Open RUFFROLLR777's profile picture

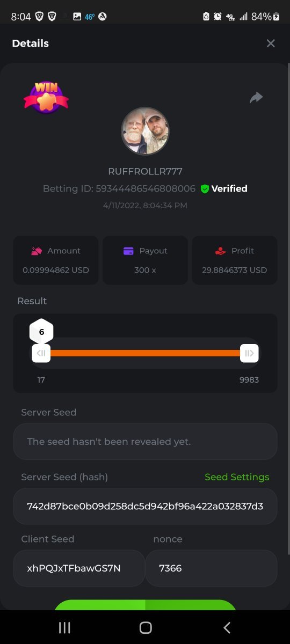pos(145,131)
